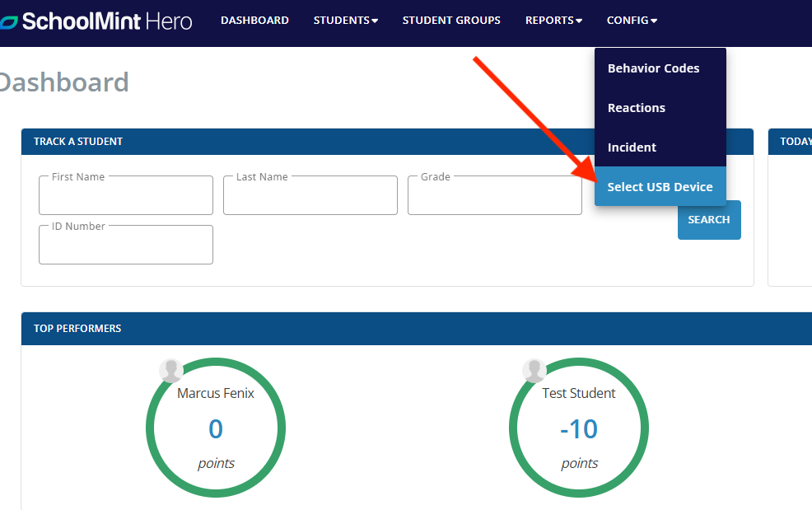
Task: Choose Behavior Codes from Config menu
Action: (660, 68)
